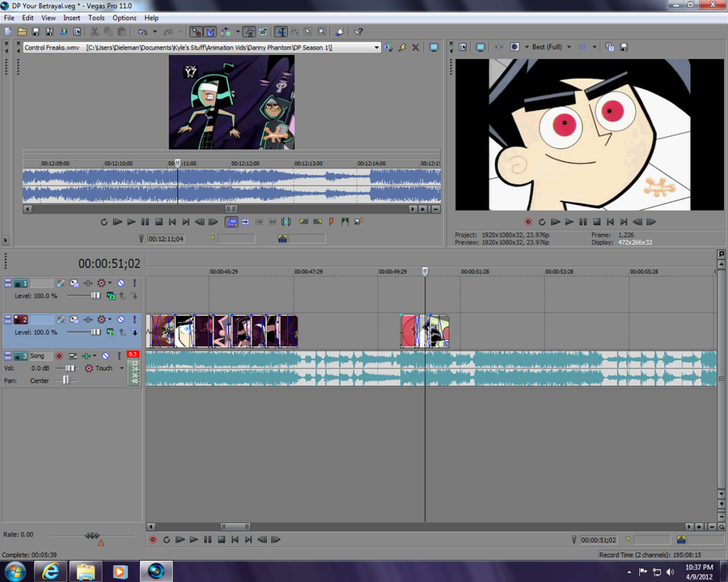This screenshot has width=728, height=582.
Task: Mute video track 1
Action: tap(121, 283)
